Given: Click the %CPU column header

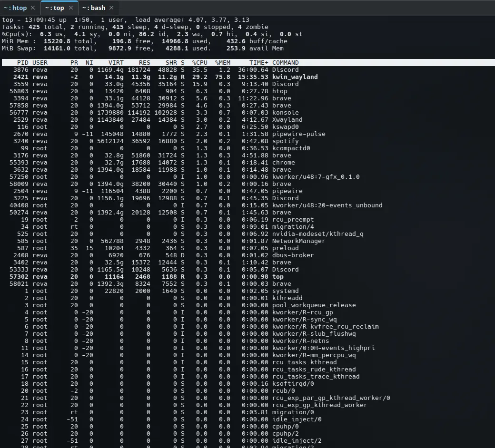Looking at the screenshot, I should coord(200,63).
